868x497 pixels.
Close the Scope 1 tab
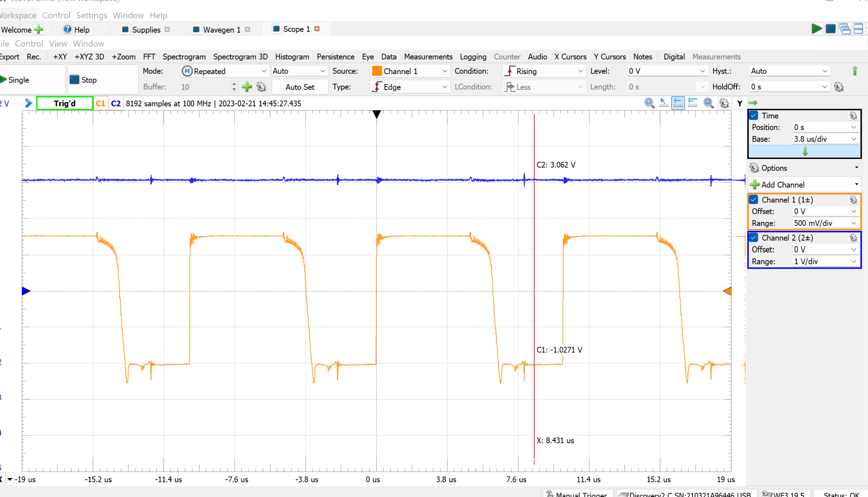pos(317,29)
